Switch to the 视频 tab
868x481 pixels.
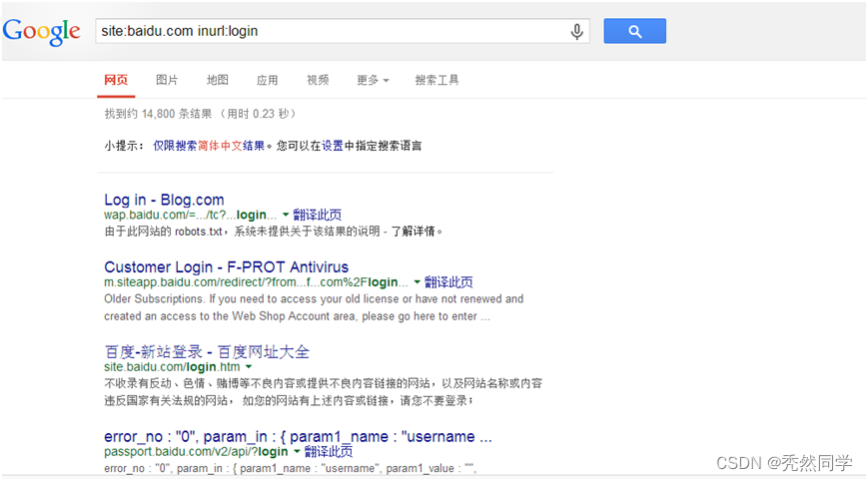318,80
